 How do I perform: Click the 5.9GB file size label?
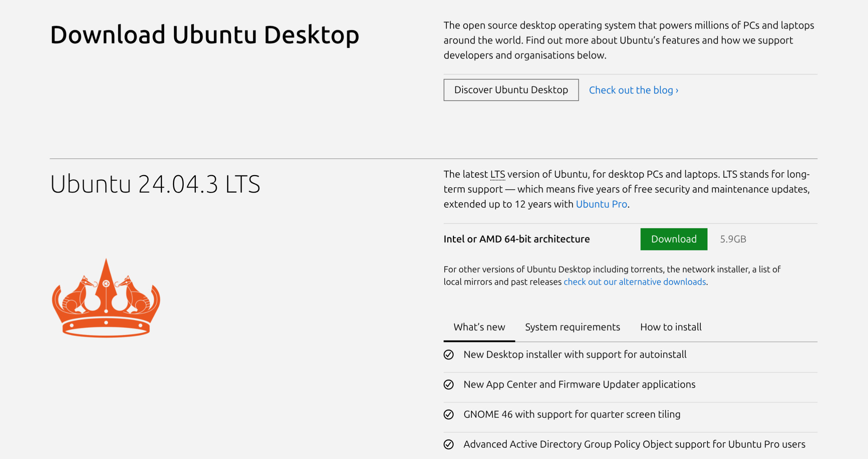733,239
